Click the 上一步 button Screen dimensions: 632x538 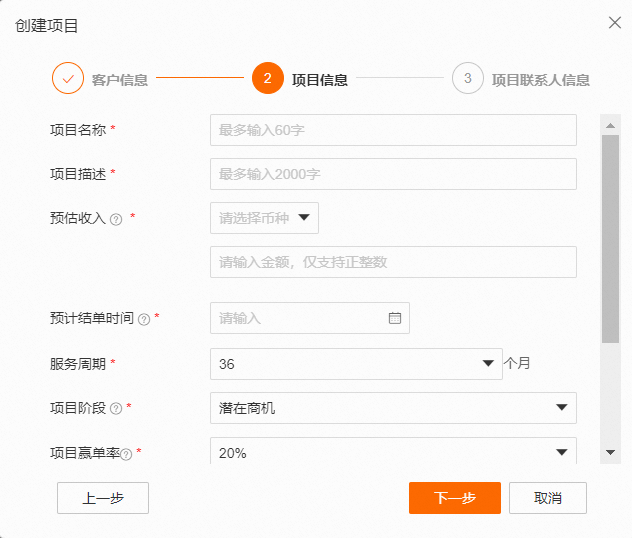[103, 498]
